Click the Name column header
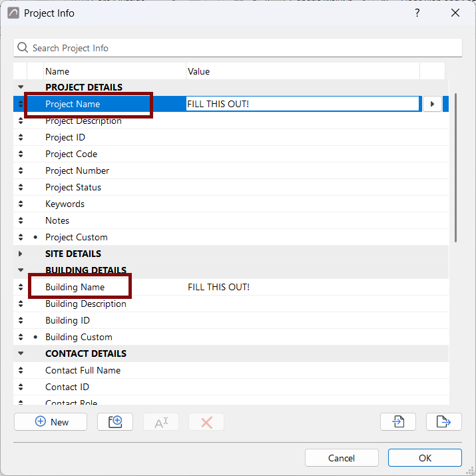This screenshot has height=476, width=476. point(115,71)
